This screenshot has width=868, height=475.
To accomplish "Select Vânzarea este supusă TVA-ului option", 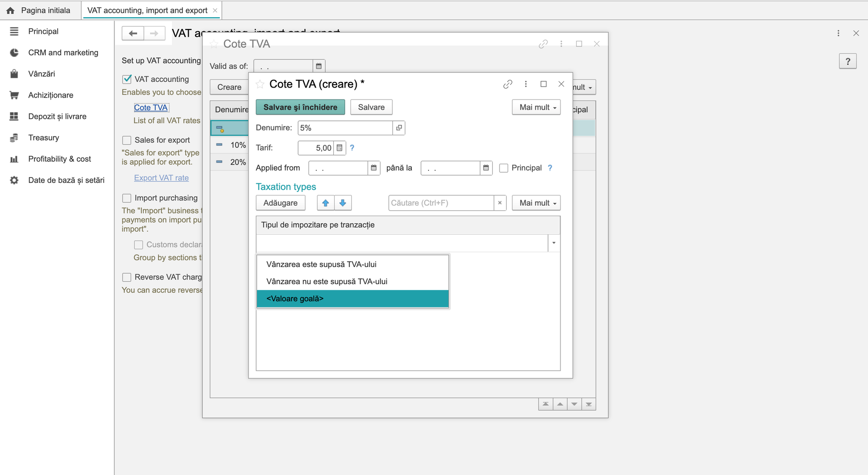I will coord(353,264).
